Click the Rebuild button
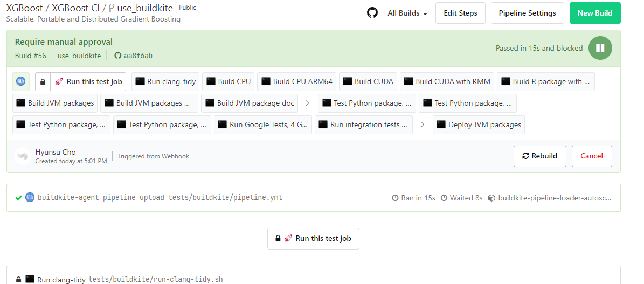 539,156
